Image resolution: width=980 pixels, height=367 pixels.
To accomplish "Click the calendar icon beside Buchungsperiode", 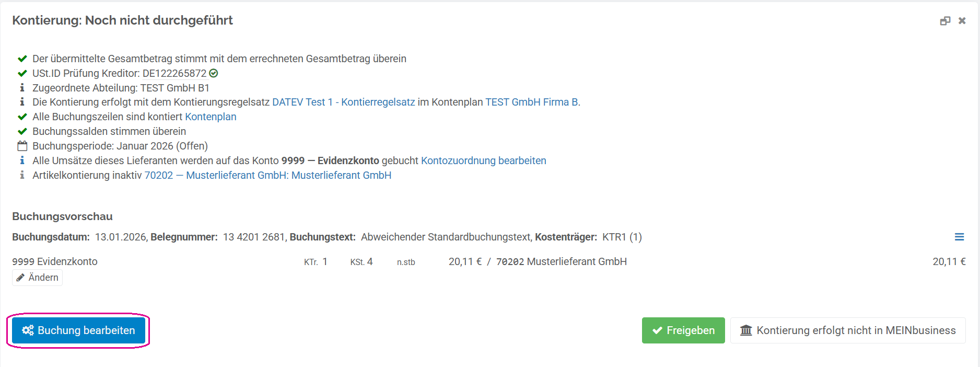I will tap(22, 146).
